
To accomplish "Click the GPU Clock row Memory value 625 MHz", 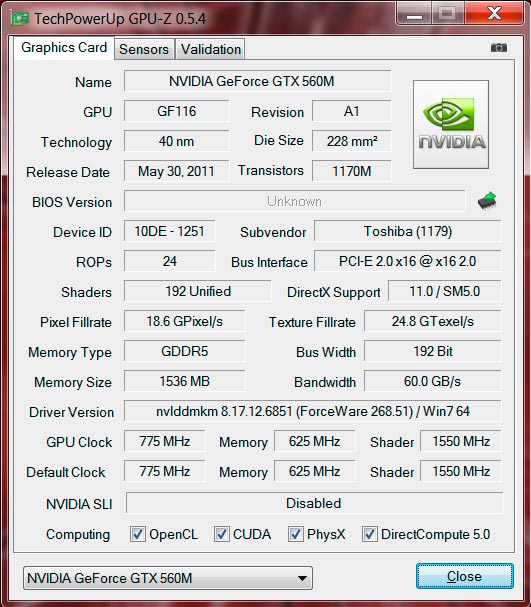I will point(314,441).
